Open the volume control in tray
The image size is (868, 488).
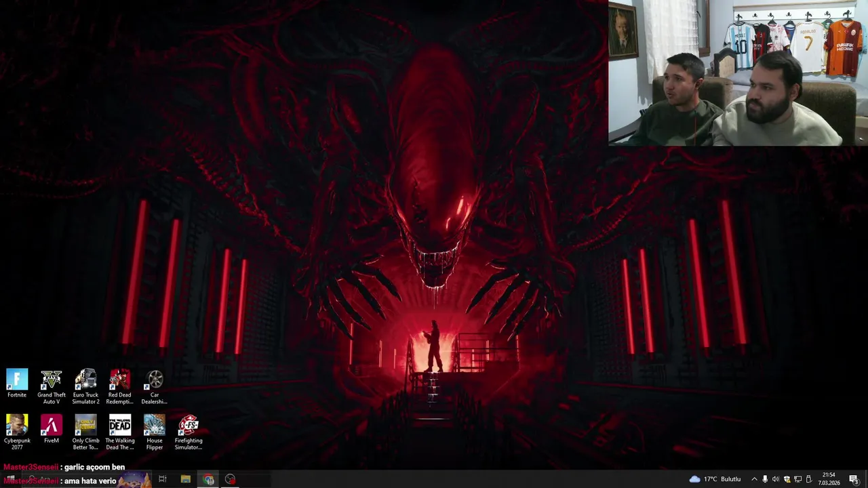776,479
